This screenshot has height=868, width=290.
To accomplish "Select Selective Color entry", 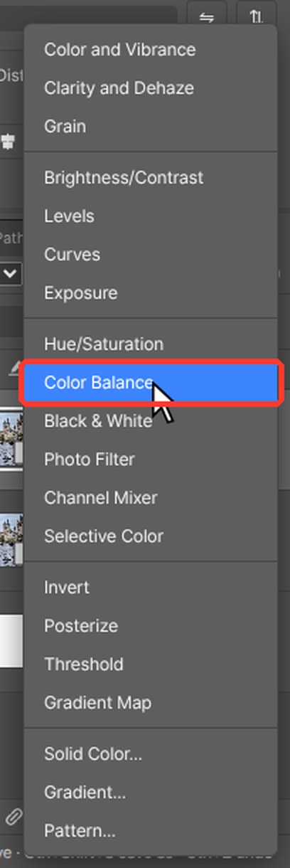I will (x=151, y=536).
